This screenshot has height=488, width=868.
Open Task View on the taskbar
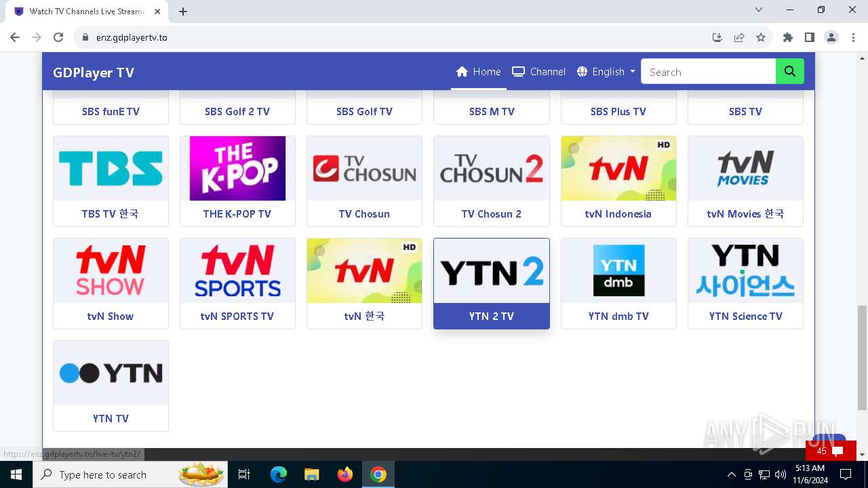click(x=244, y=474)
